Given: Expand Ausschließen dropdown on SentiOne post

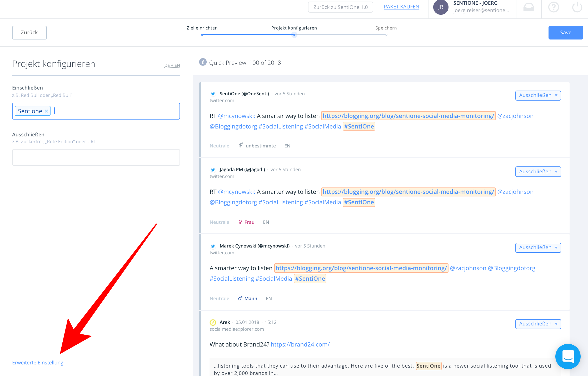Looking at the screenshot, I should click(538, 95).
